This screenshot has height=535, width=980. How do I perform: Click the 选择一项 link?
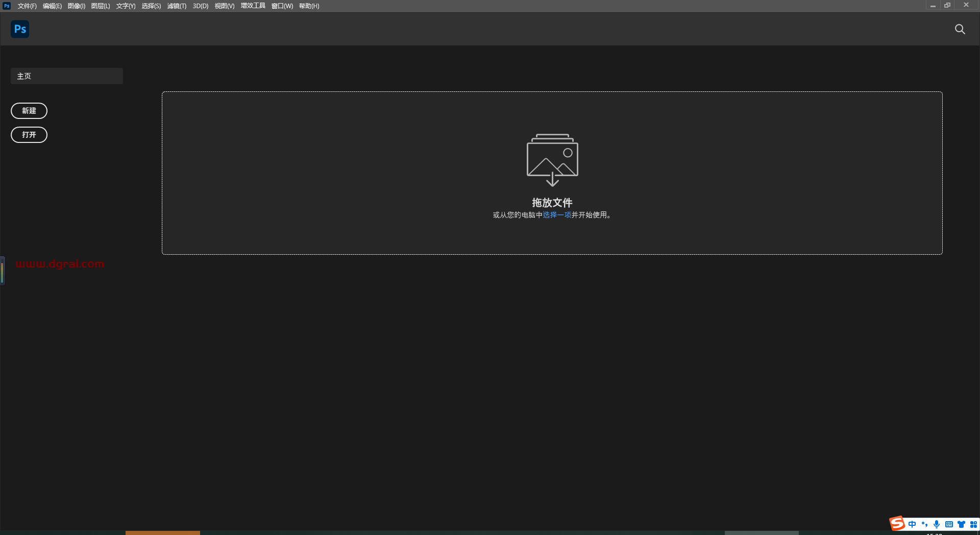click(557, 215)
